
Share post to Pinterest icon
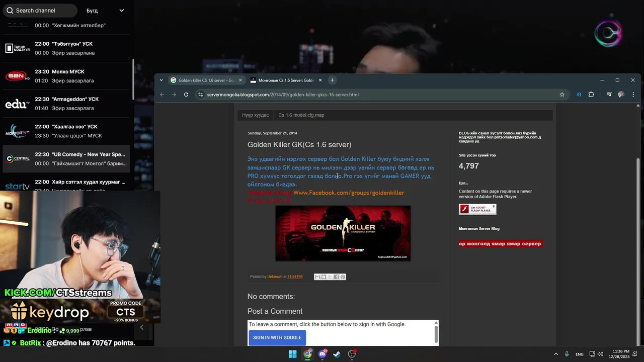343,277
